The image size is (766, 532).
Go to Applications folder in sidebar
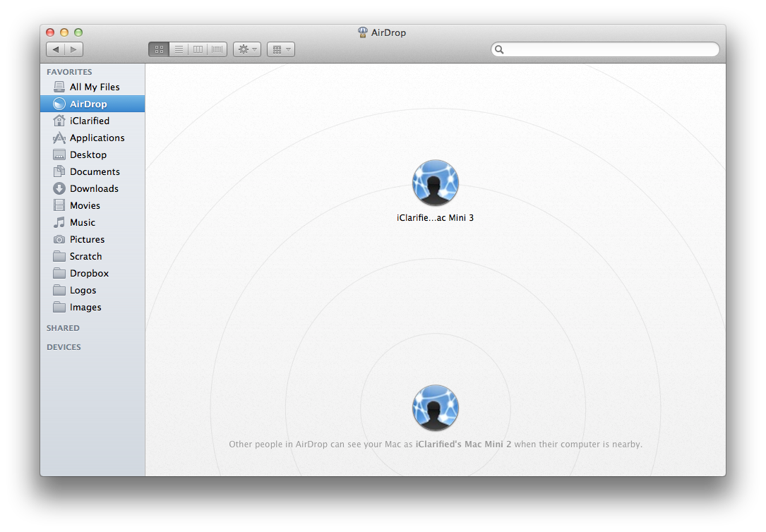coord(97,138)
